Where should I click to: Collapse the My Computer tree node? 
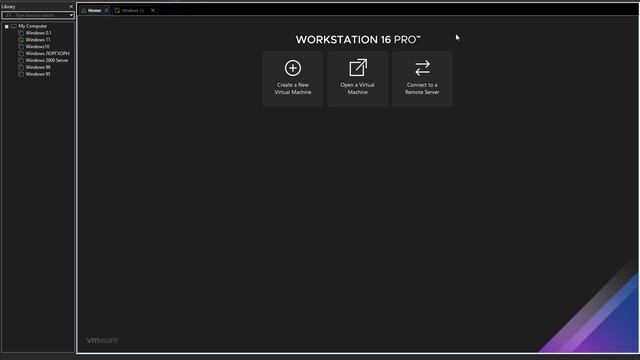7,27
